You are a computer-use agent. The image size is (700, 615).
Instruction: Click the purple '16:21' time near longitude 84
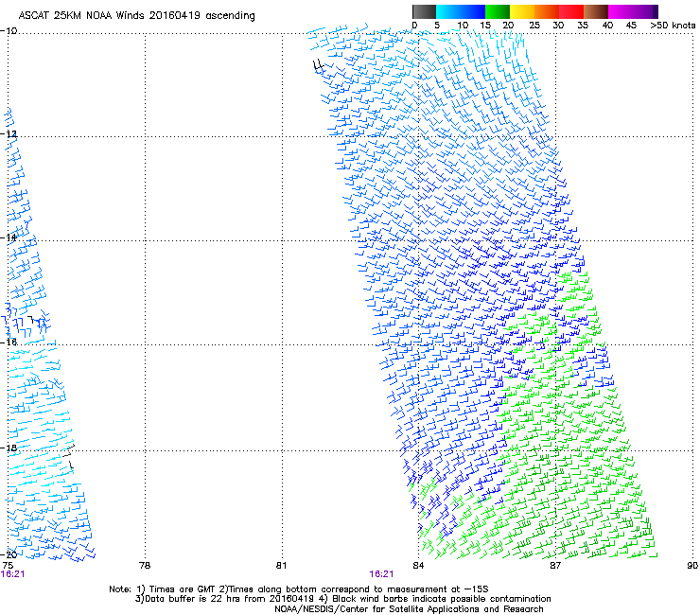pyautogui.click(x=381, y=574)
